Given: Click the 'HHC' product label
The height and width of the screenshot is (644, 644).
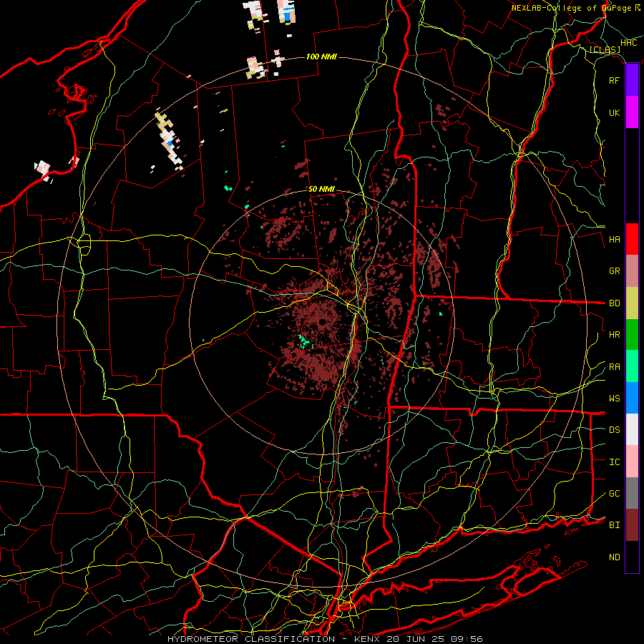Looking at the screenshot, I should point(628,43).
